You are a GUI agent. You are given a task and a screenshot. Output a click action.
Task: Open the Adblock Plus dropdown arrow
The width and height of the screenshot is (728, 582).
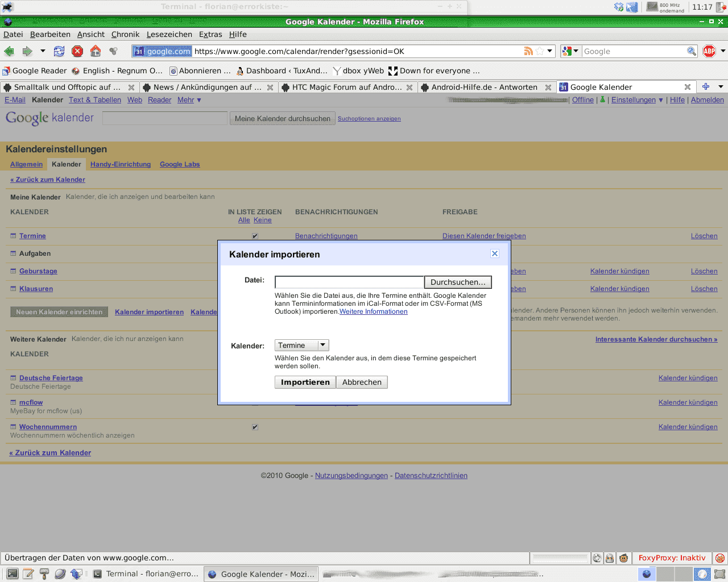(x=723, y=51)
